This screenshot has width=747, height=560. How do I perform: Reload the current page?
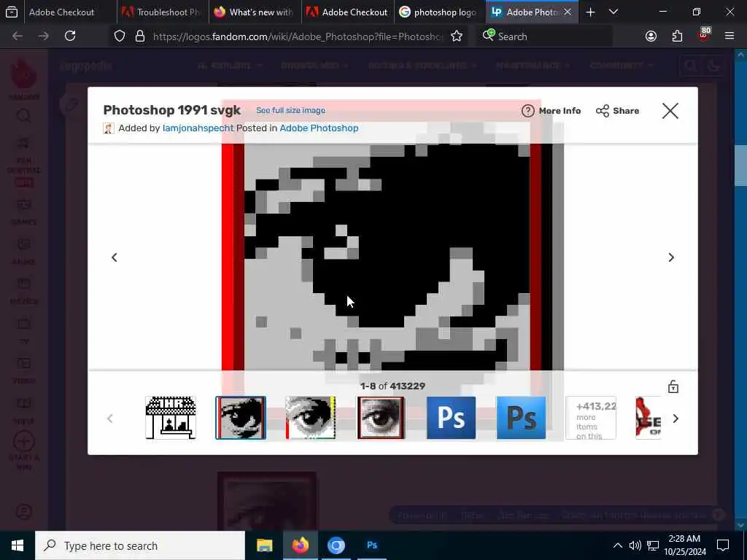tap(70, 36)
